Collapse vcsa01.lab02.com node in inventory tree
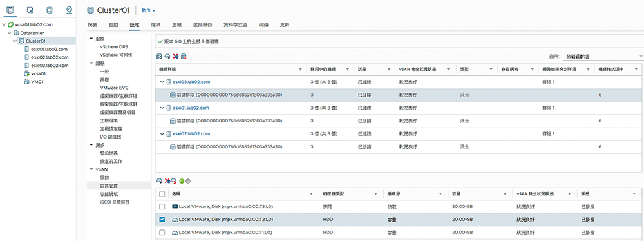This screenshot has width=644, height=241. pyautogui.click(x=4, y=24)
